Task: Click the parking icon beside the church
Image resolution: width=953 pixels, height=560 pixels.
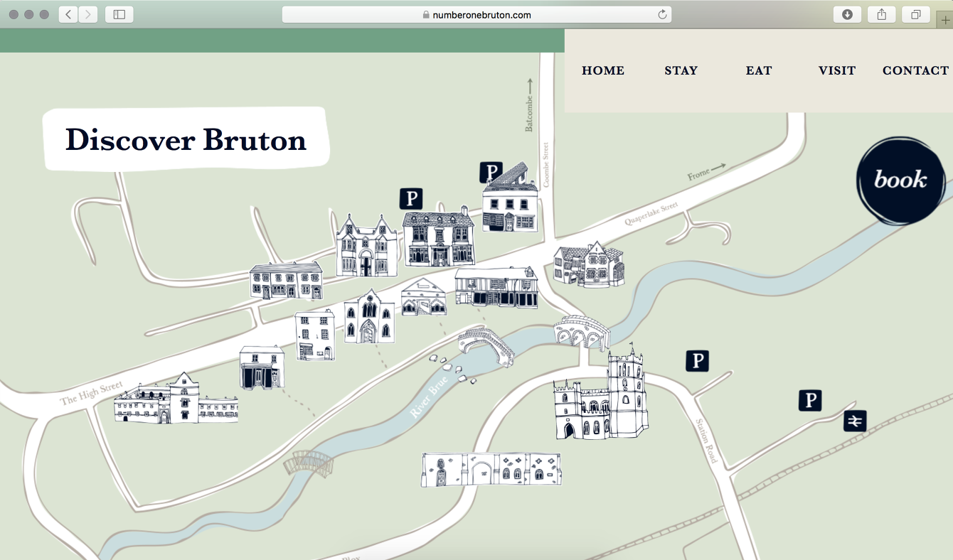Action: [x=697, y=361]
